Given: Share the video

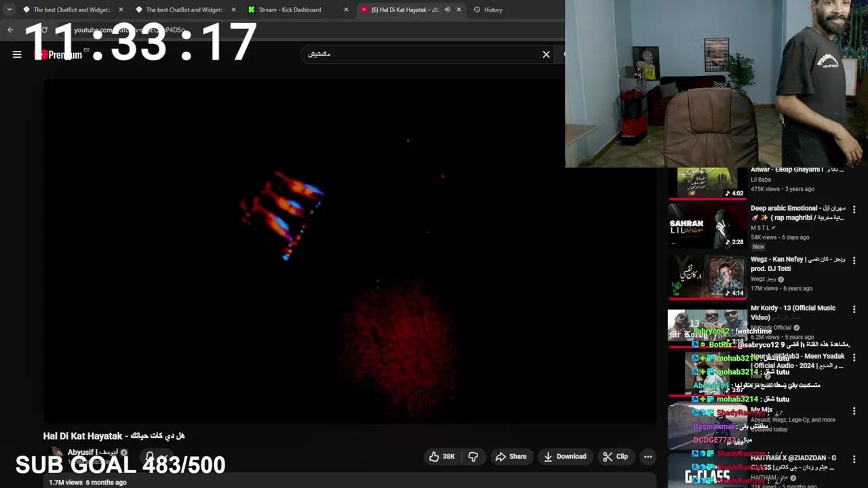Looking at the screenshot, I should (x=511, y=456).
